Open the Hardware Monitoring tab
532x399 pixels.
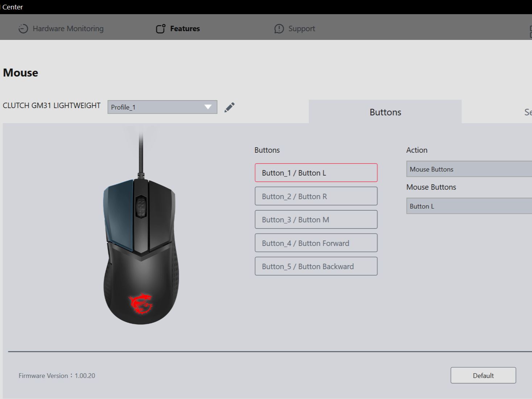pos(61,29)
